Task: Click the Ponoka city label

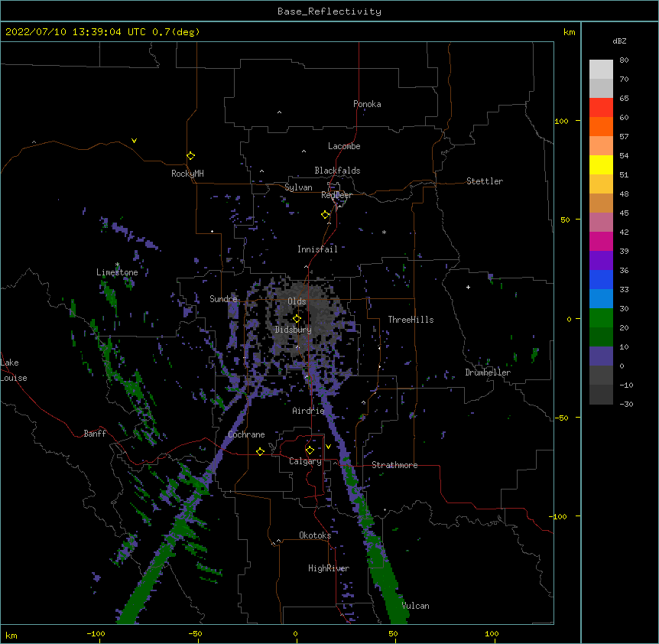Action: [367, 104]
